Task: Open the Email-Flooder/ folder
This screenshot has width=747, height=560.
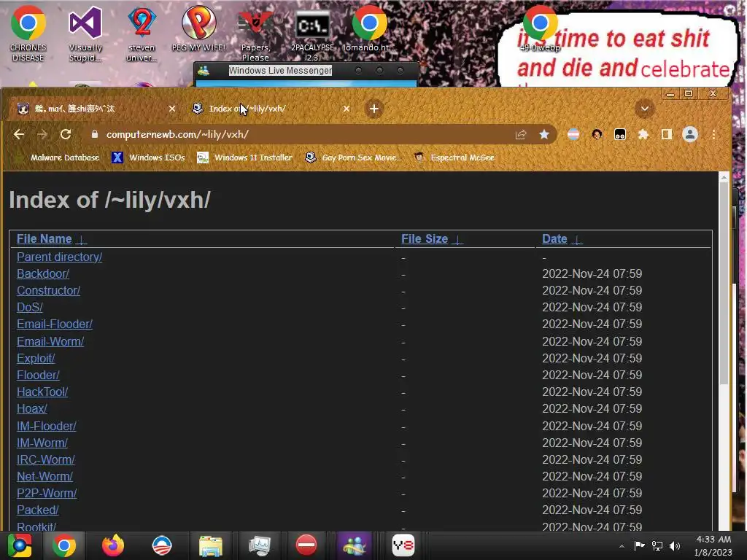Action: click(55, 324)
